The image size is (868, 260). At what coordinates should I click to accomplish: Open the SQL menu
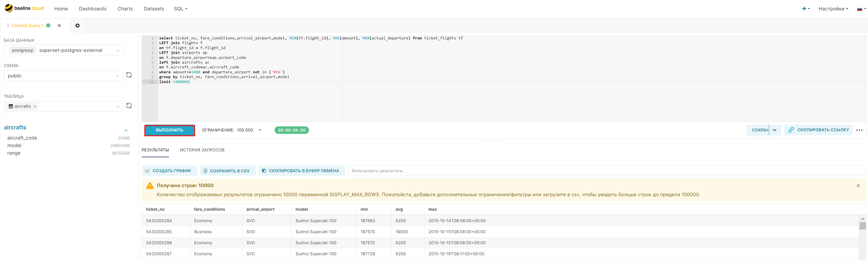tap(181, 9)
